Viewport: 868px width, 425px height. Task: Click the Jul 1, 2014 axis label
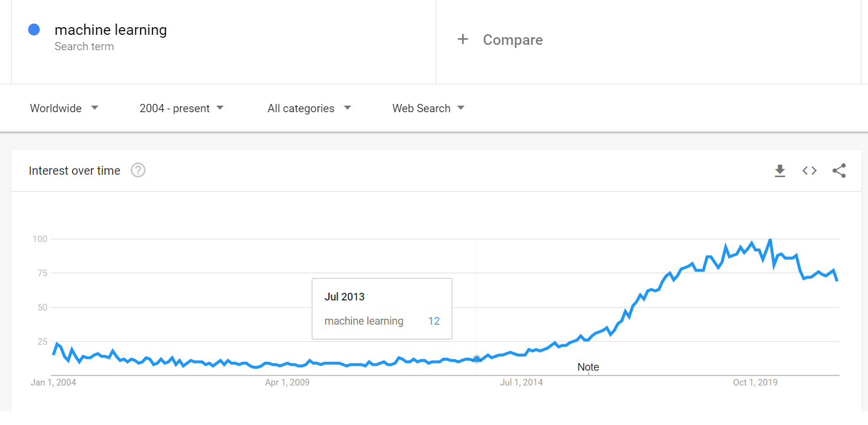coord(521,382)
